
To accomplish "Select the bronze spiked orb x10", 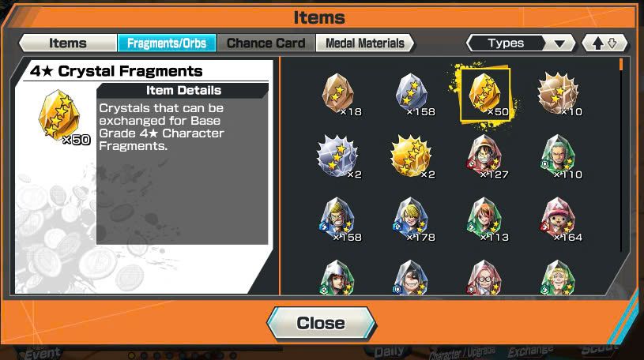I will tap(558, 95).
